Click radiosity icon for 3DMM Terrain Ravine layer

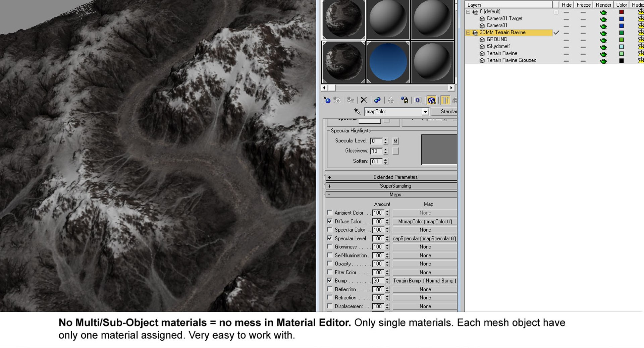coord(640,33)
